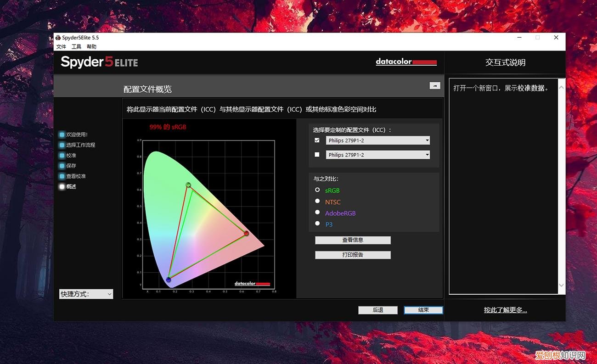Click the down arrow of the 交互式说明 scrollbar

coord(561,286)
